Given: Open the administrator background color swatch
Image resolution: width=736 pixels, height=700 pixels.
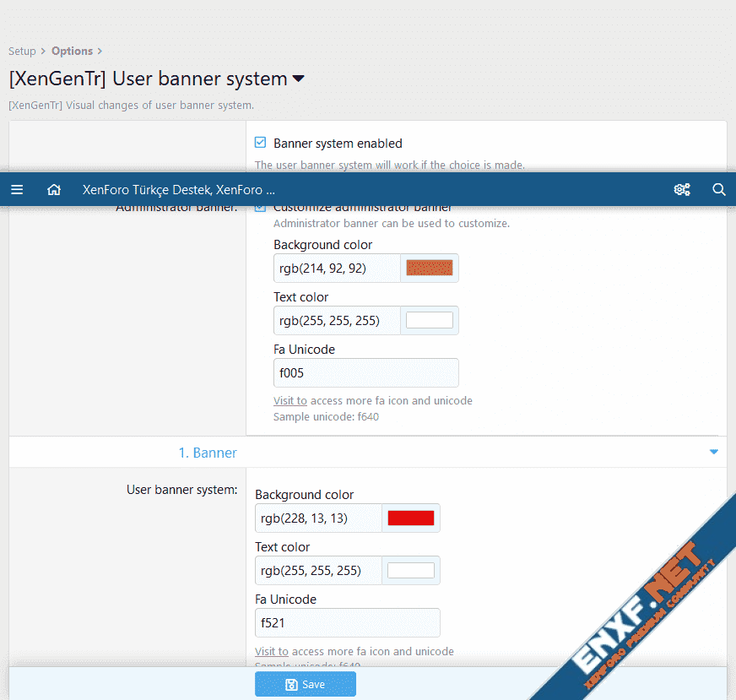Looking at the screenshot, I should coord(430,269).
